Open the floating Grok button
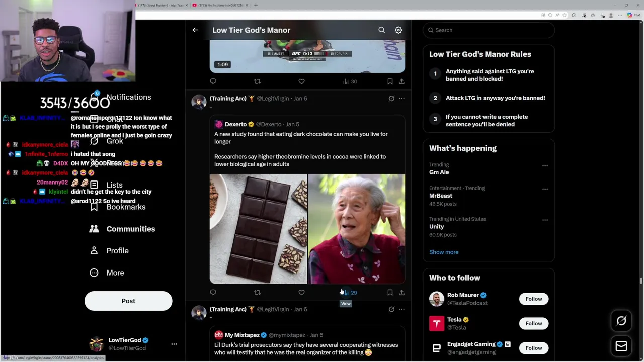 (621, 321)
